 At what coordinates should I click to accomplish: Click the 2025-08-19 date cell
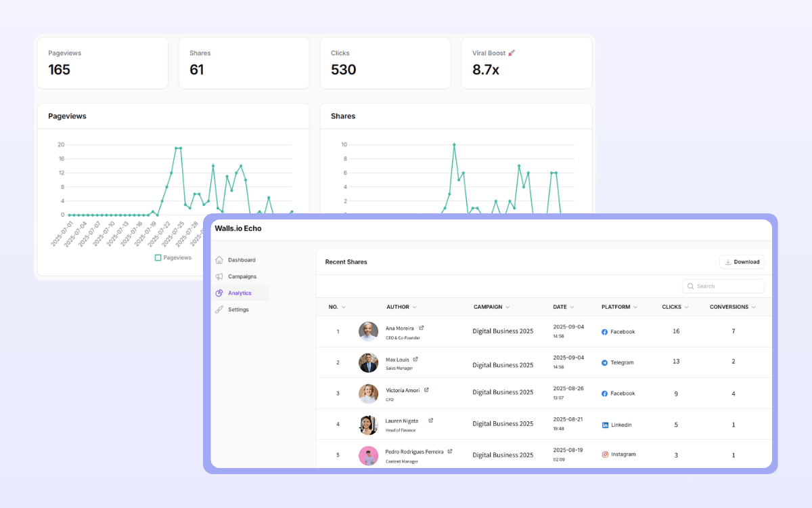click(x=568, y=450)
